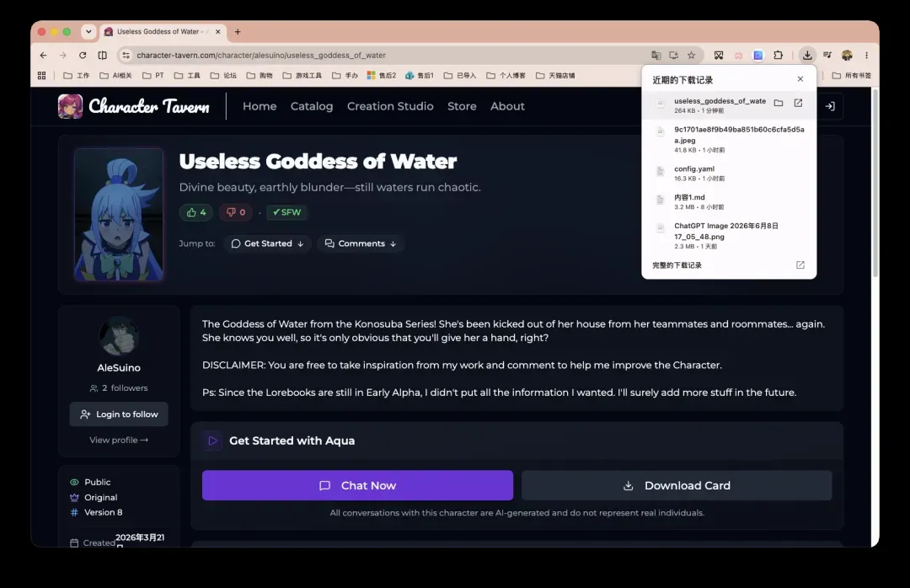The height and width of the screenshot is (588, 910).
Task: Open the 工作 bookmark folder
Action: point(77,76)
